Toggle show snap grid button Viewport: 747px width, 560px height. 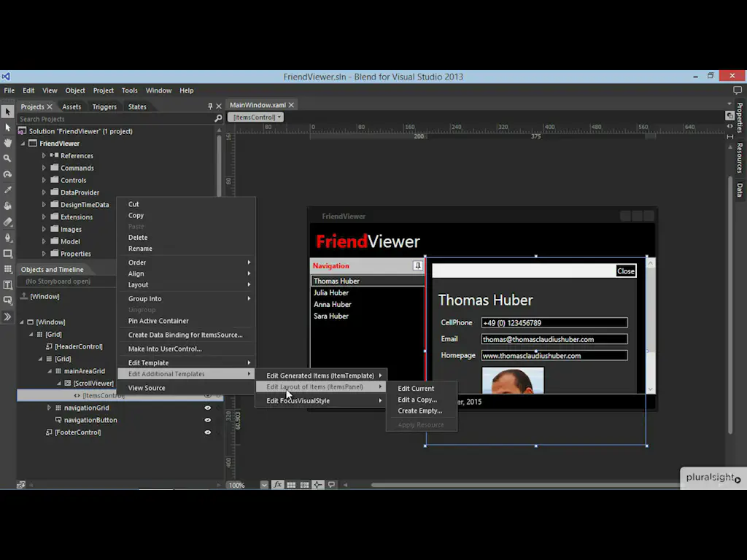[x=290, y=485]
